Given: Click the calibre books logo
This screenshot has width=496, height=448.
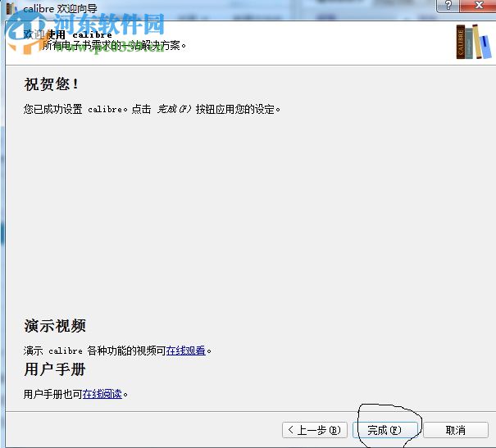Looking at the screenshot, I should click(x=474, y=42).
